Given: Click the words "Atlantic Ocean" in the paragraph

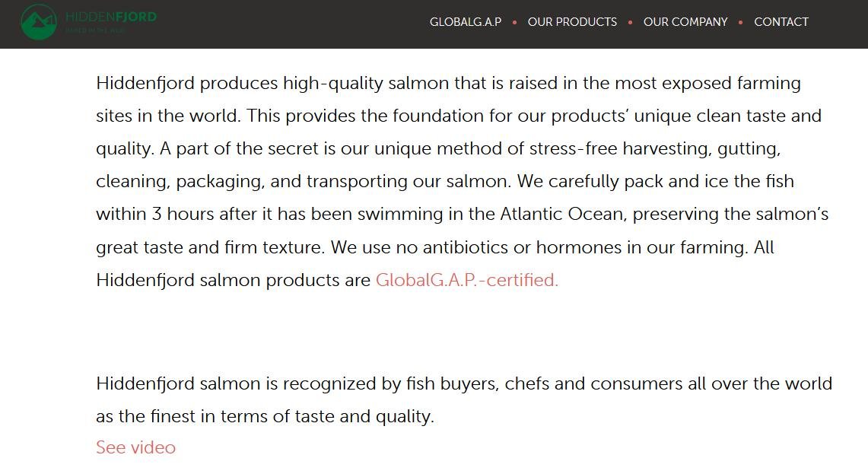Looking at the screenshot, I should pos(561,214).
